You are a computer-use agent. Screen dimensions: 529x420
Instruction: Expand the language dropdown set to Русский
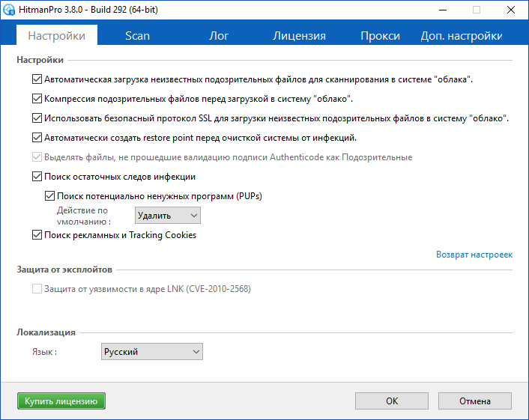pos(151,352)
